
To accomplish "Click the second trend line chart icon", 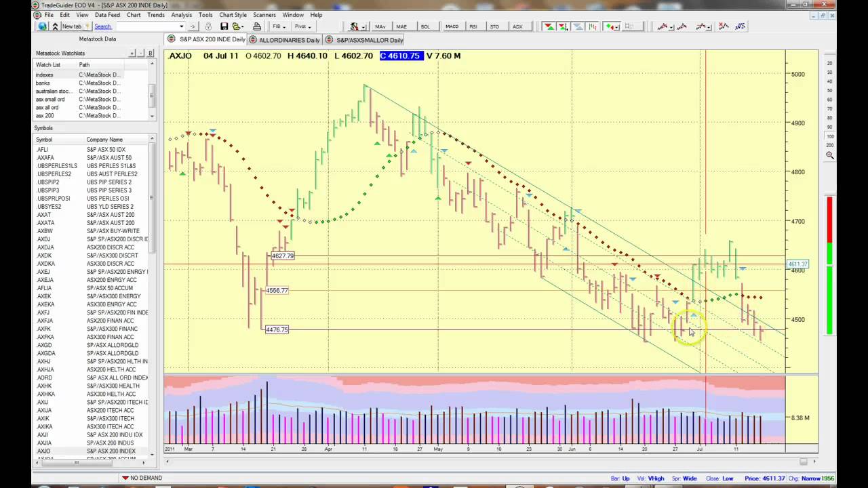I will click(x=682, y=26).
